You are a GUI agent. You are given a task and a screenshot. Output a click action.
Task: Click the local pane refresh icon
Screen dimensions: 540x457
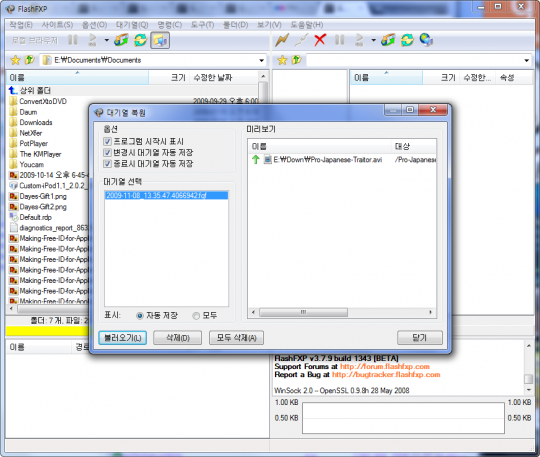(141, 40)
